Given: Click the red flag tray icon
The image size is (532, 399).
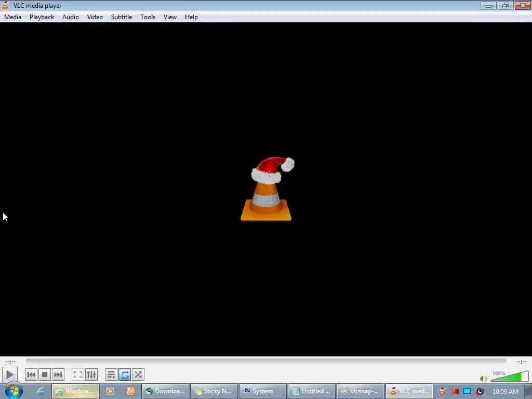Looking at the screenshot, I should [x=455, y=391].
